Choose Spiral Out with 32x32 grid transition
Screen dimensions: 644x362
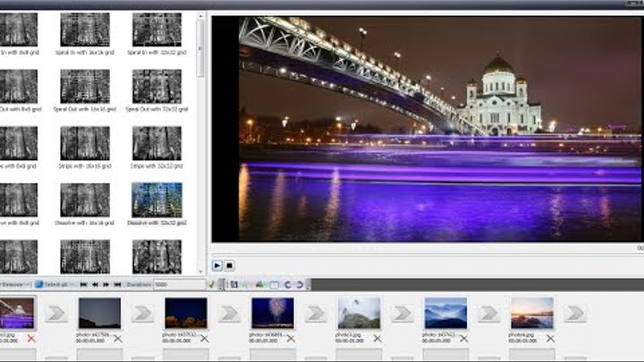tap(157, 86)
